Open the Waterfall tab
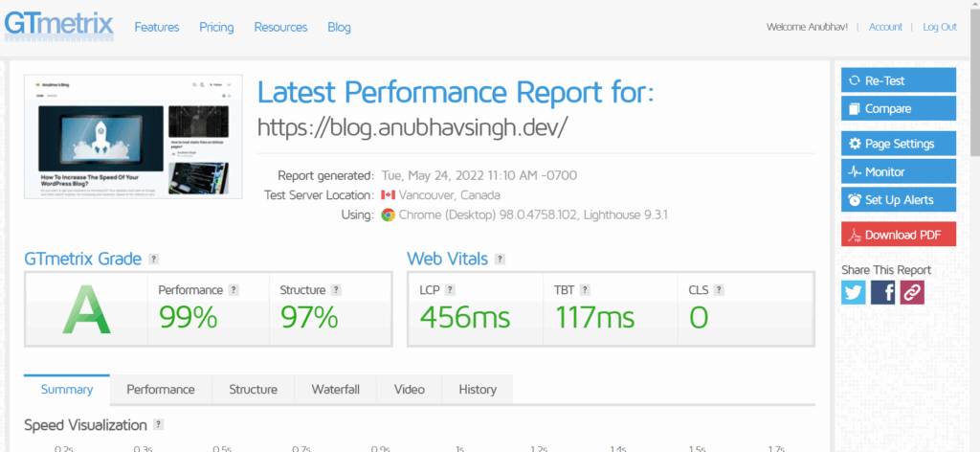 [336, 390]
